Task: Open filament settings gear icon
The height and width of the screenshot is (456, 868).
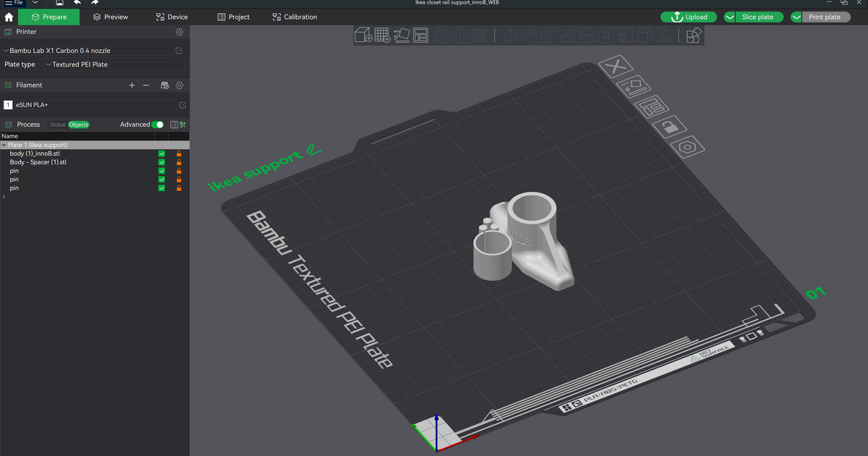Action: click(179, 85)
